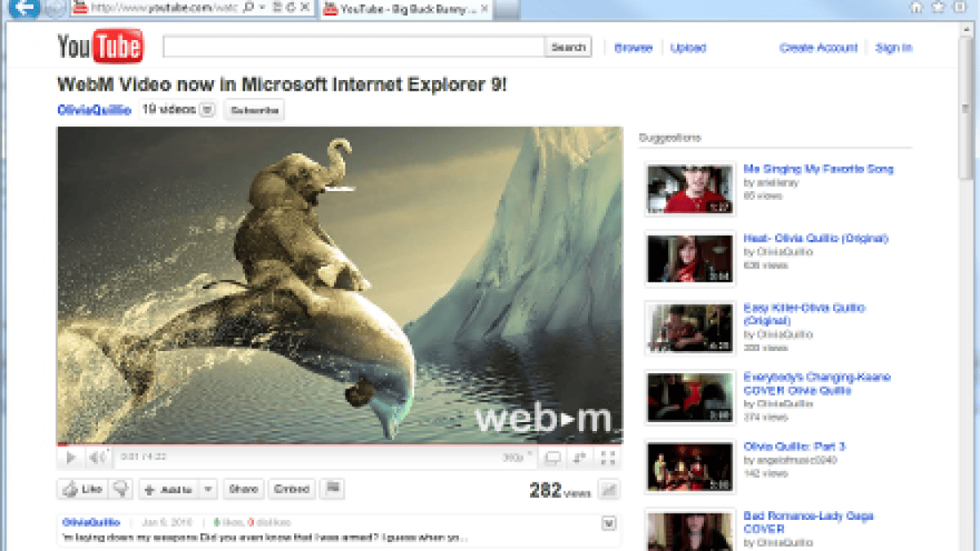Click the YouTube logo
This screenshot has height=551, width=980.
[100, 47]
